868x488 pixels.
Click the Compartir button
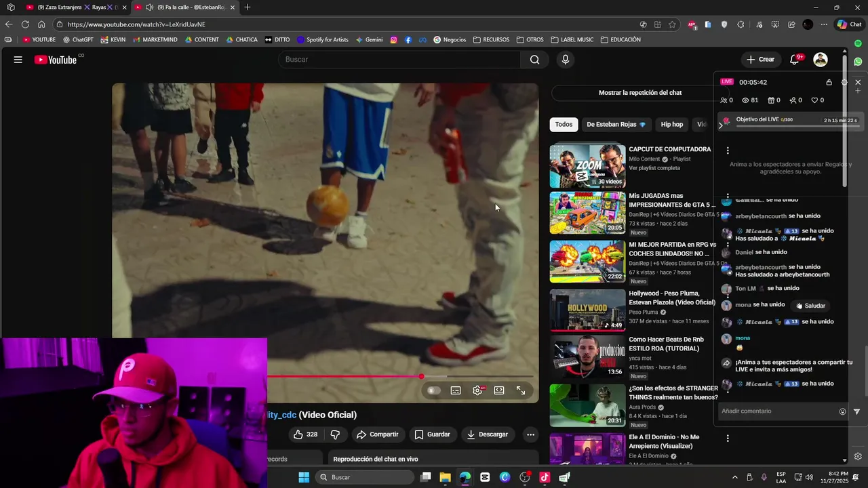click(x=378, y=434)
